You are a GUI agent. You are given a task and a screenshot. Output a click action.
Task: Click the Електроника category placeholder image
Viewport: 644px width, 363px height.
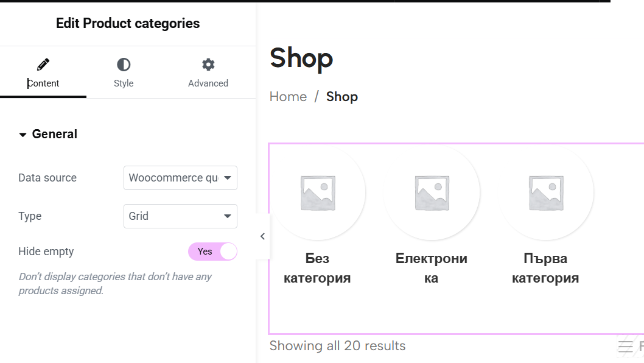coord(432,193)
